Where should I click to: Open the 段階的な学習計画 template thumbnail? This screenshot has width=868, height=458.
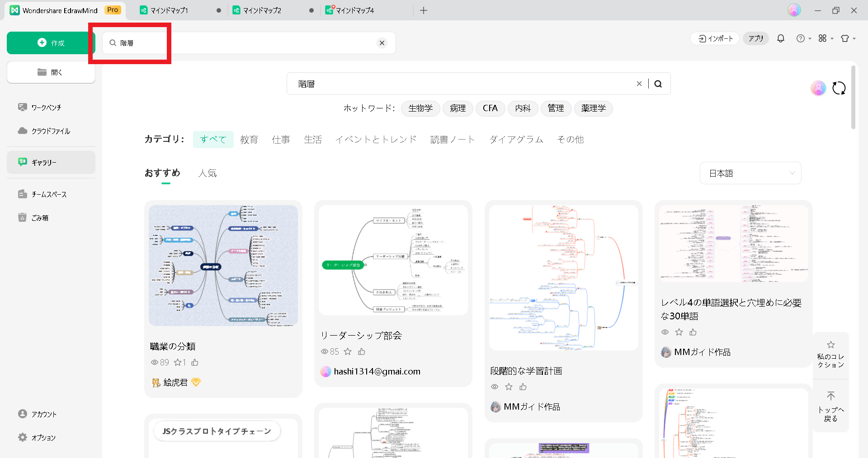point(564,278)
